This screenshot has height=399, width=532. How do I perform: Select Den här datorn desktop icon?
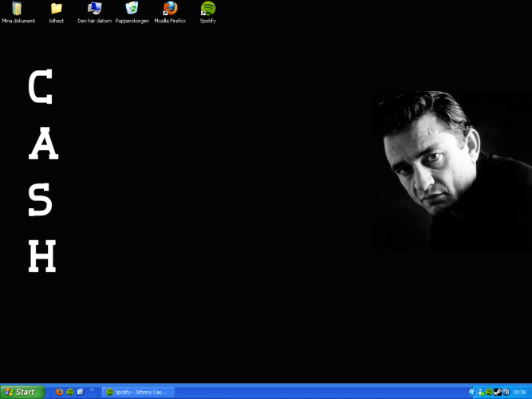click(94, 10)
